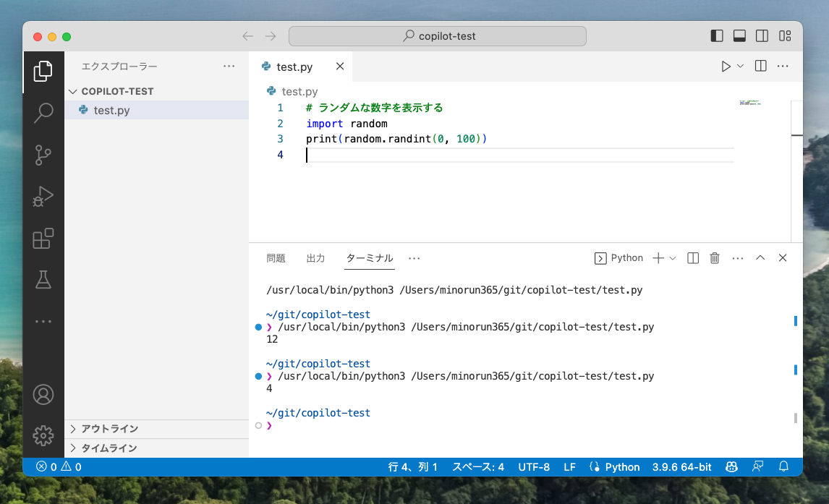The width and height of the screenshot is (829, 504).
Task: Click the editor minimap
Action: point(750,102)
